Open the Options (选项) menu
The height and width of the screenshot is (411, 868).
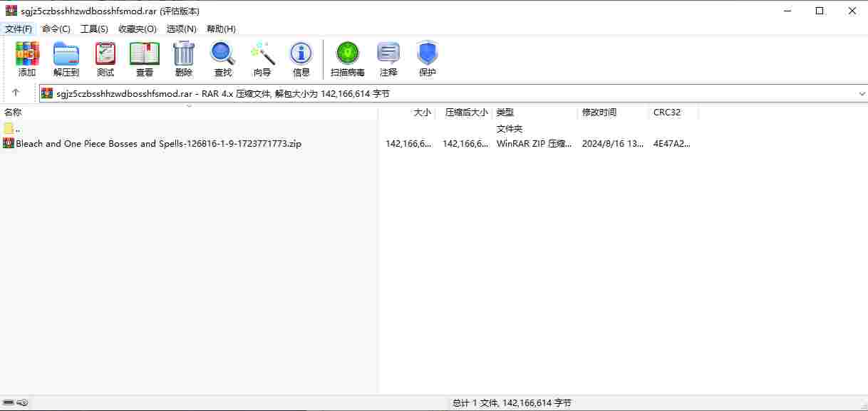pyautogui.click(x=182, y=28)
